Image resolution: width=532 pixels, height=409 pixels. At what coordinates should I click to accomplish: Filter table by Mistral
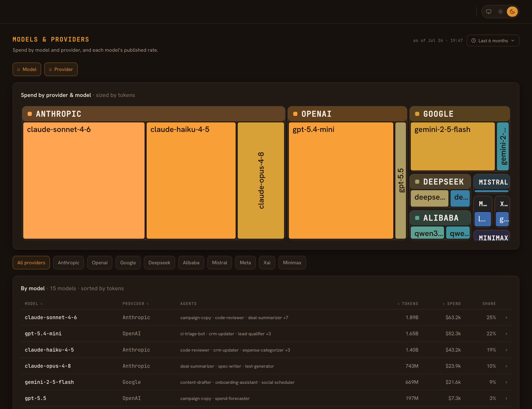[220, 263]
